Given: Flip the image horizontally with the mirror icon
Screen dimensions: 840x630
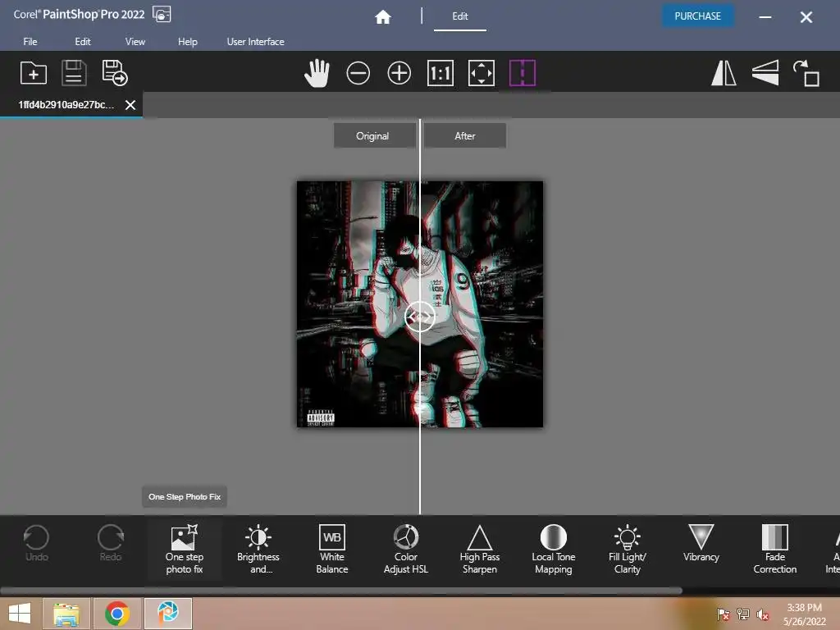Looking at the screenshot, I should [724, 73].
